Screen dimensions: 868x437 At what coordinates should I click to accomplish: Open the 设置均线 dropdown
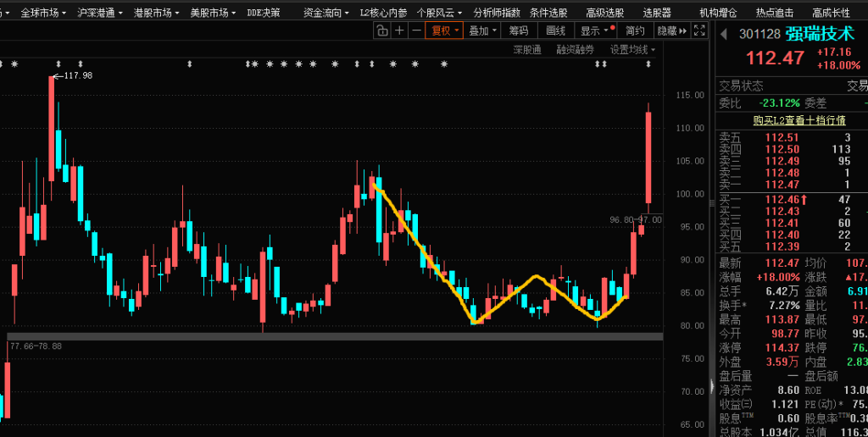pos(632,50)
